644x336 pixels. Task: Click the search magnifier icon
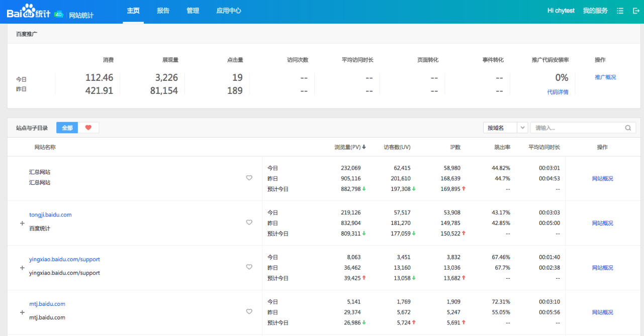[628, 128]
